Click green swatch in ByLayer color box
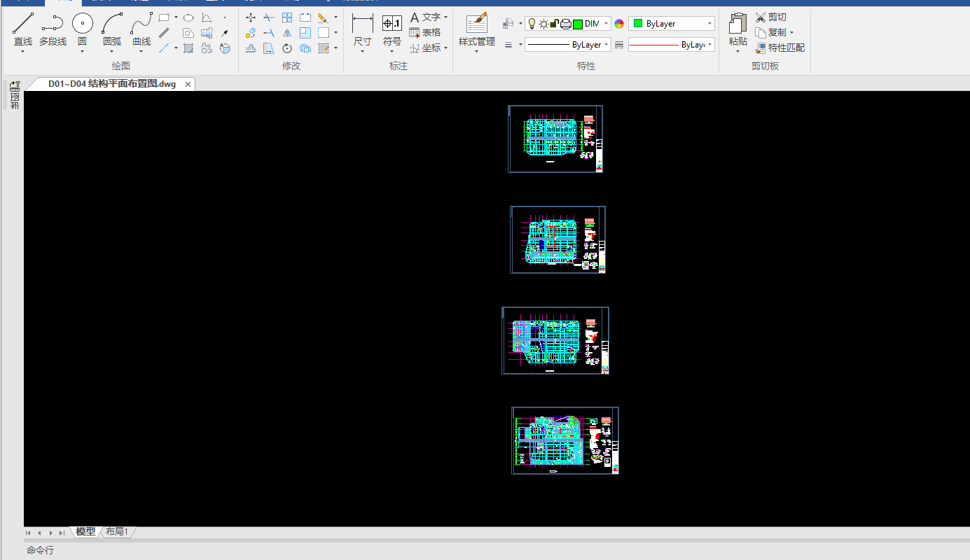The width and height of the screenshot is (970, 560). point(638,24)
